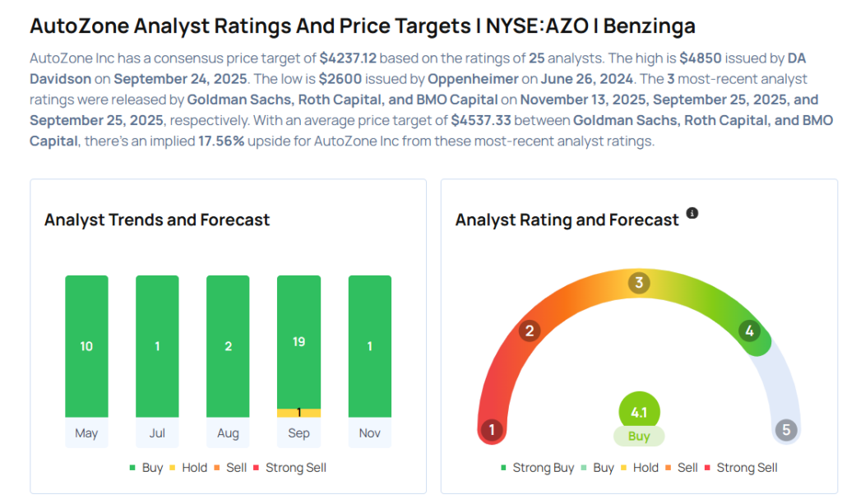The height and width of the screenshot is (504, 842).
Task: Click the September green bar with 19
Action: 298,341
